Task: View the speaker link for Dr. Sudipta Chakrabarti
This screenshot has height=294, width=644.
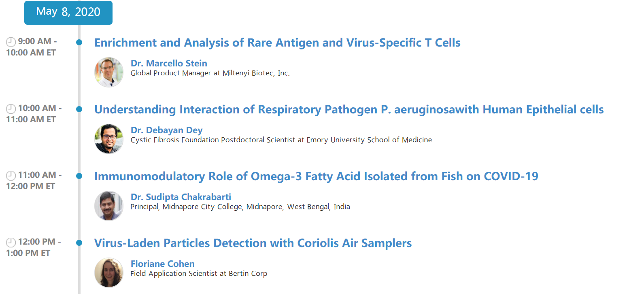Action: (181, 197)
